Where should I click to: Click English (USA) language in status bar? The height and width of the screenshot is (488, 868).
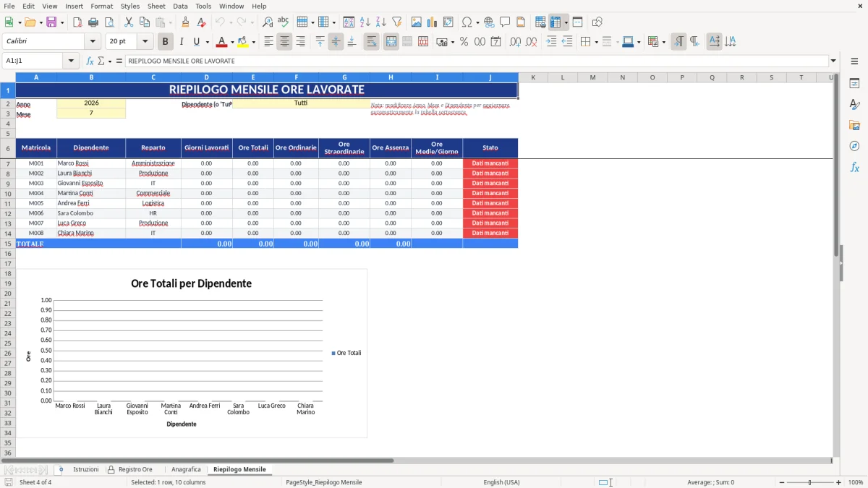(x=501, y=482)
